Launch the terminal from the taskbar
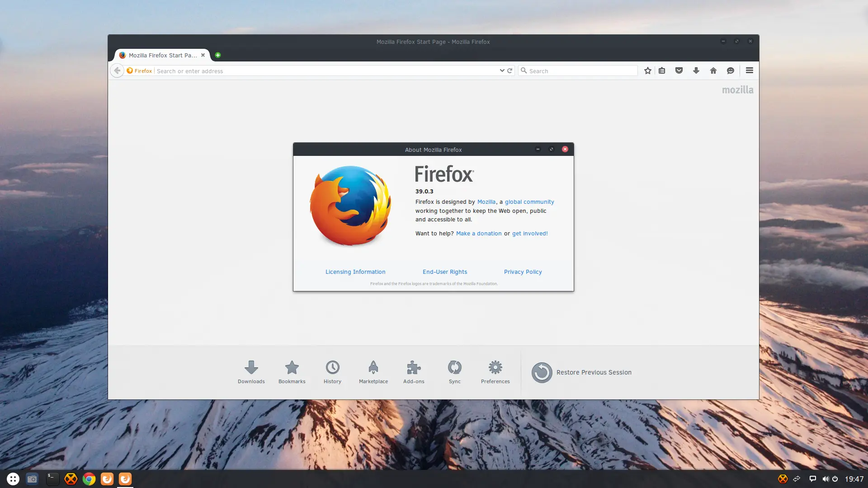The width and height of the screenshot is (868, 488). [52, 479]
